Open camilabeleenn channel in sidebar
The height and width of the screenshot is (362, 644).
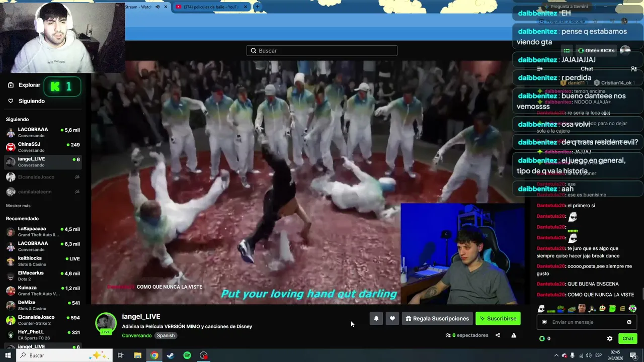pos(43,192)
